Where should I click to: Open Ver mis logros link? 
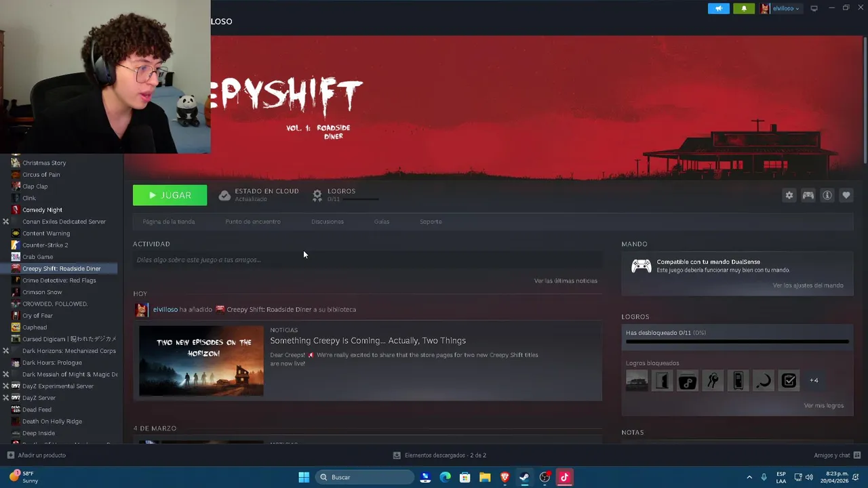(823, 405)
